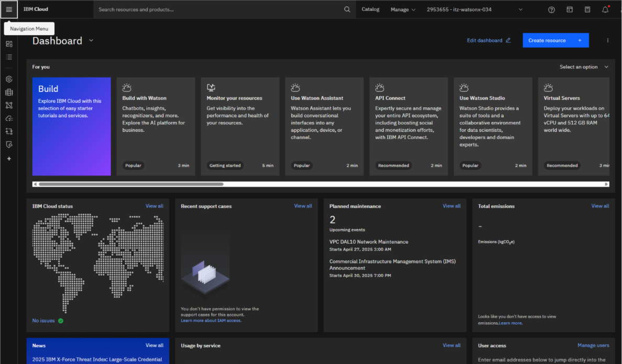Click the green No issues status checkmark
This screenshot has height=364, width=622.
point(61,321)
